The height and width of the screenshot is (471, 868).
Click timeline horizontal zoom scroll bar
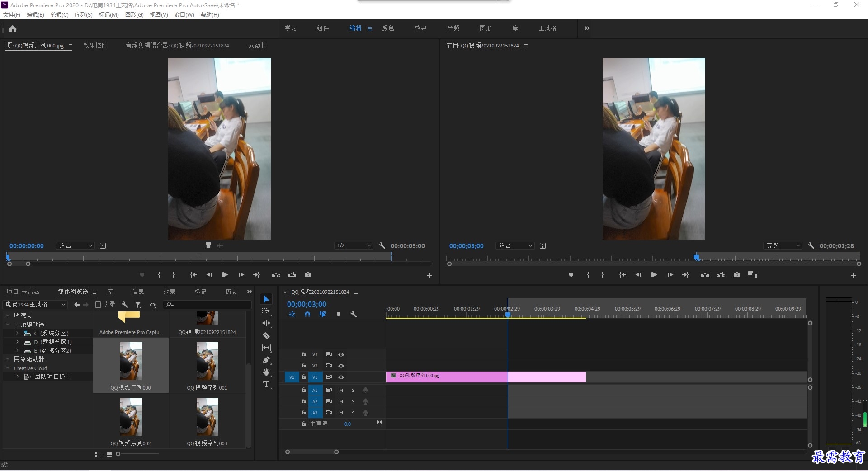click(312, 452)
